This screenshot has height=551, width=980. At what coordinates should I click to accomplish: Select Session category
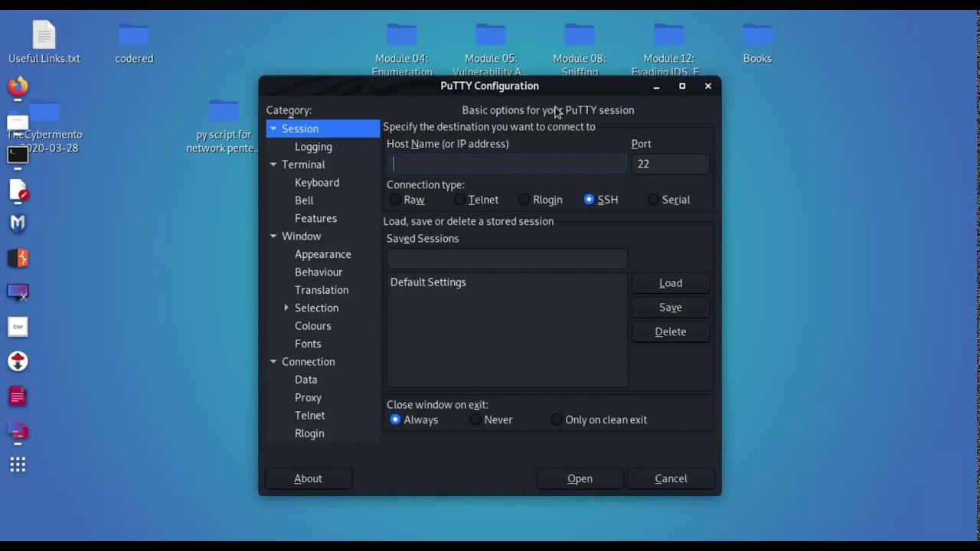(323, 129)
